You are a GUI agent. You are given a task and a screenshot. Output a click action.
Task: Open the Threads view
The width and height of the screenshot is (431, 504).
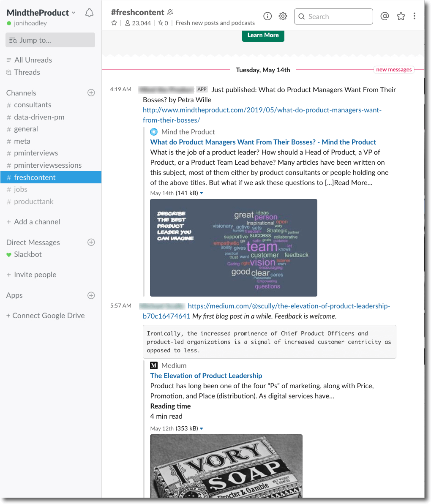point(27,72)
